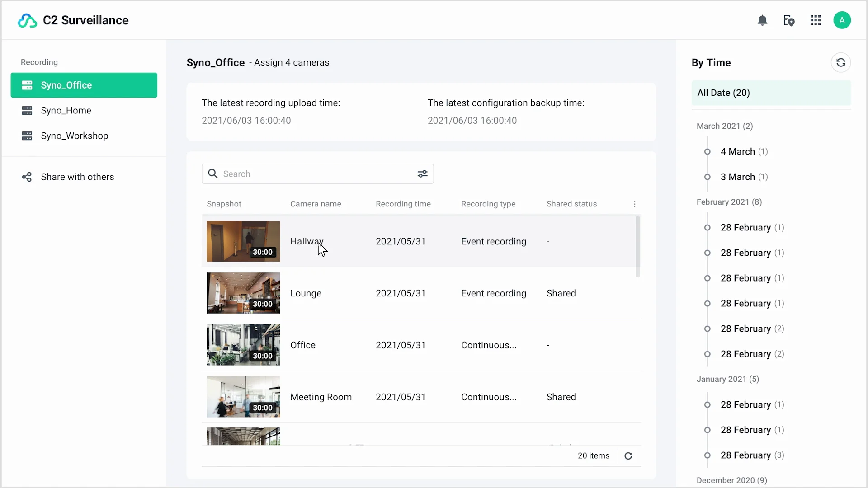Open the table column options menu
868x488 pixels.
[x=634, y=204]
